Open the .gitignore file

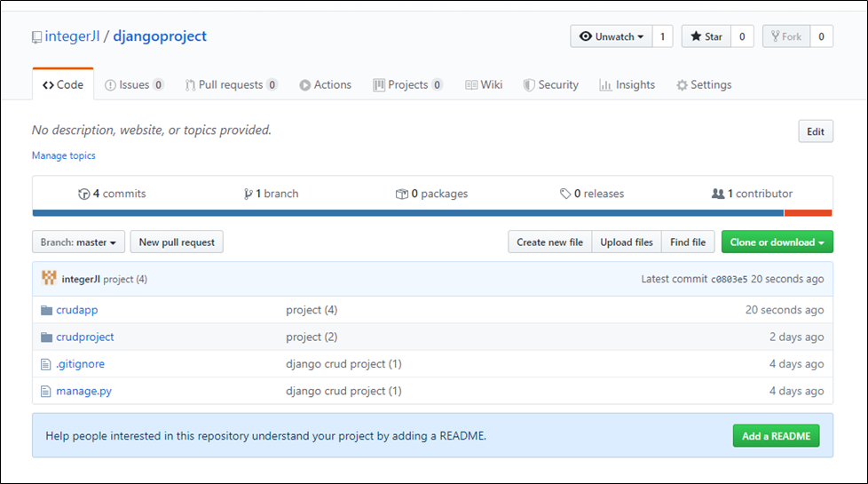coord(80,364)
